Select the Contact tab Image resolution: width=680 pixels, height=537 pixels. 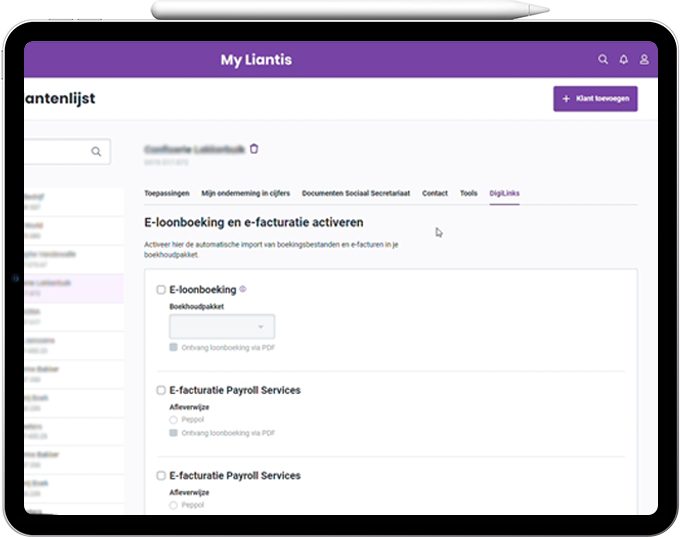pos(435,193)
